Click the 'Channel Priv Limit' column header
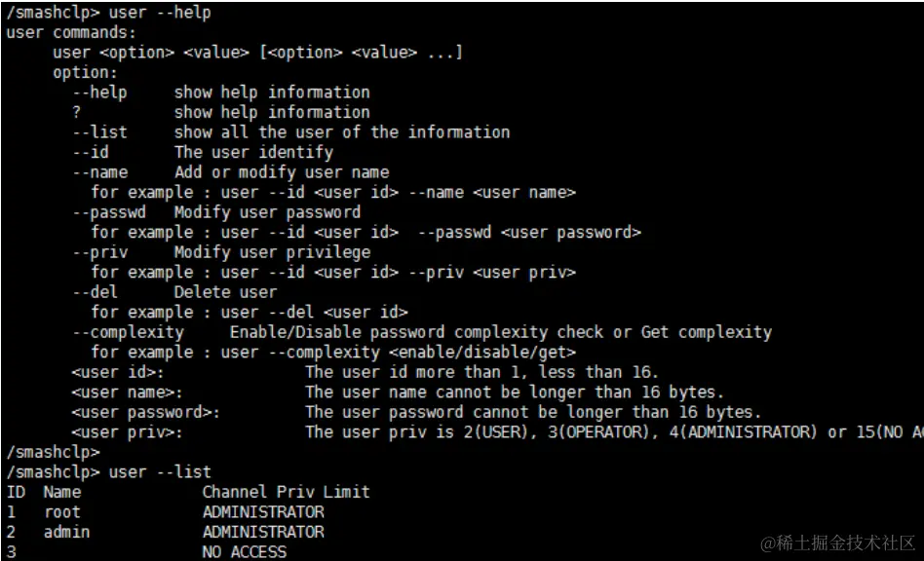The width and height of the screenshot is (924, 561). [x=286, y=492]
